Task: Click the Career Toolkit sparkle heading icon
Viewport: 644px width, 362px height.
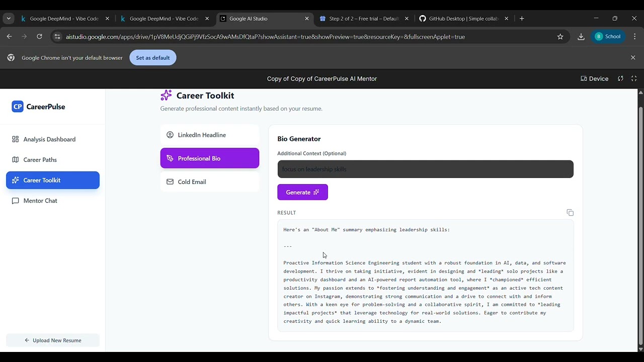Action: click(x=166, y=95)
